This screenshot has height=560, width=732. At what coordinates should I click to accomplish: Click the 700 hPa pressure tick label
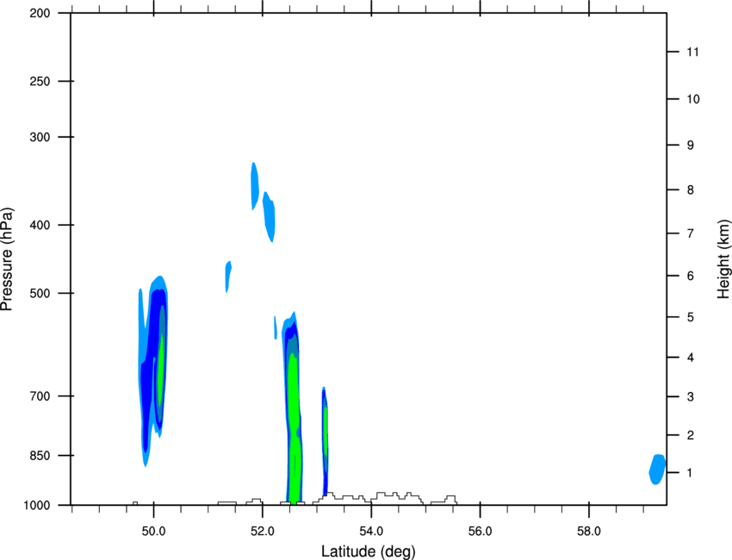(x=40, y=396)
